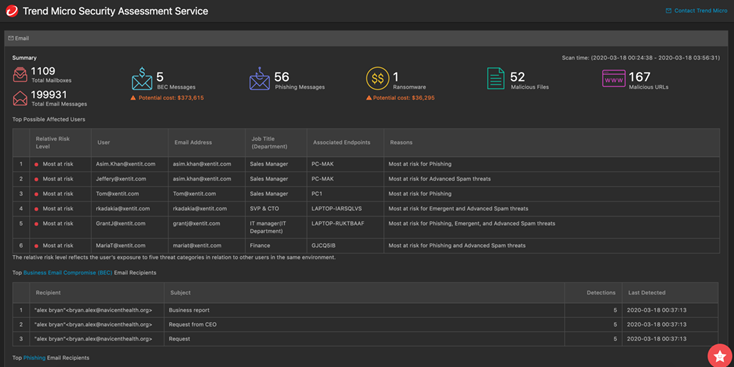Click reason Most at risk for Advanced Spam threats
This screenshot has height=367, width=734.
tap(440, 179)
